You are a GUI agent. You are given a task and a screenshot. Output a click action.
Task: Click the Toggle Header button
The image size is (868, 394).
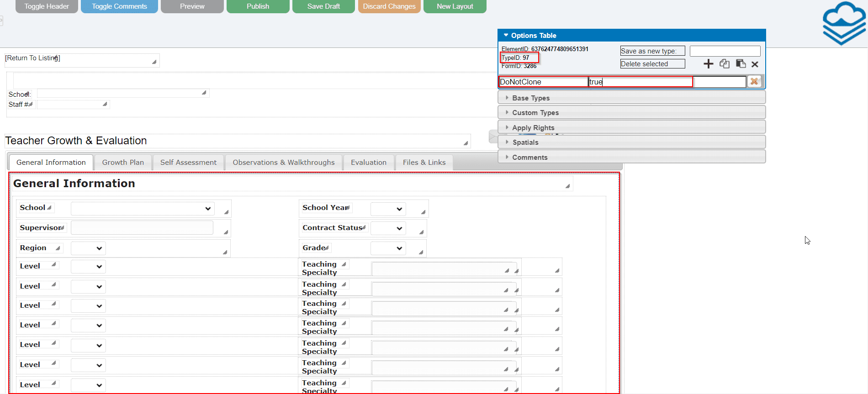(x=47, y=6)
